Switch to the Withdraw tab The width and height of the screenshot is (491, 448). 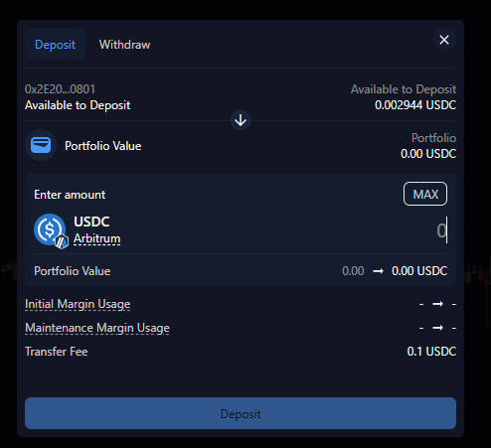point(124,45)
